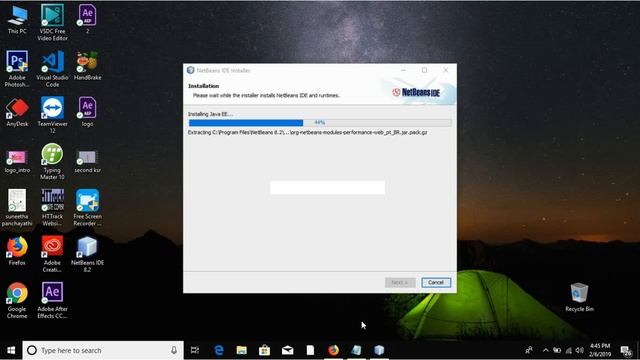Open Microsoft Store from the taskbar

pos(264,350)
